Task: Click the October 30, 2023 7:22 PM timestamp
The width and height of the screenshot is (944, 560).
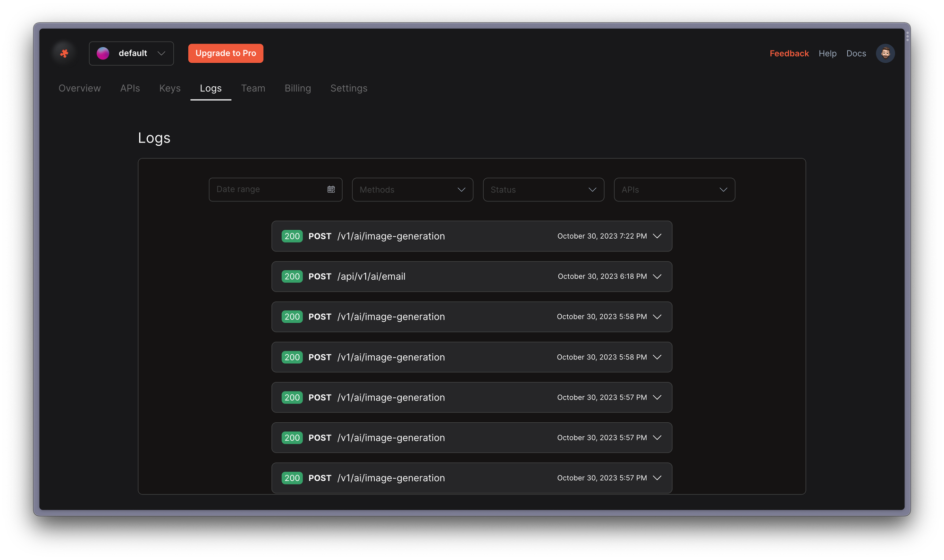Action: pos(602,236)
